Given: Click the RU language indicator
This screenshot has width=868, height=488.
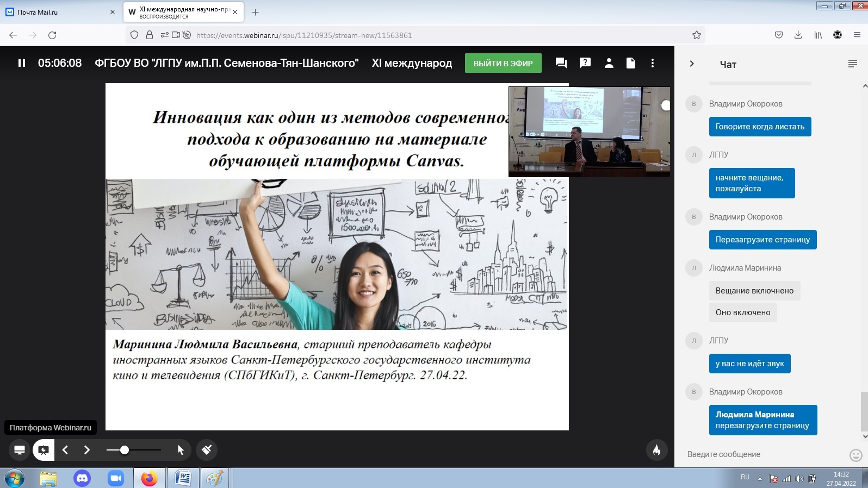Looking at the screenshot, I should (x=745, y=477).
